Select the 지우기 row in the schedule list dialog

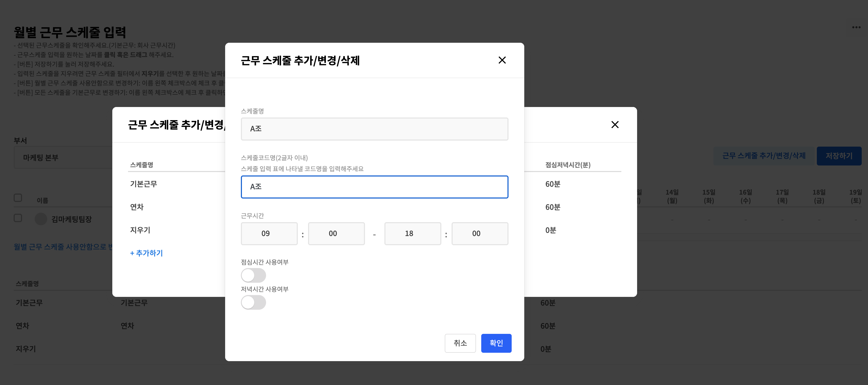click(140, 230)
